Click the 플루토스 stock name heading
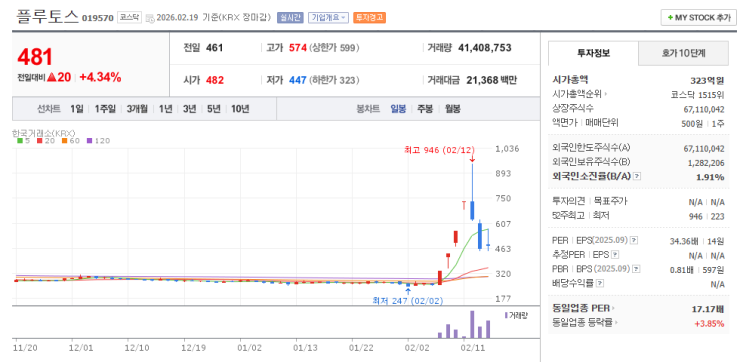Screen dimensions: 743x362 pyautogui.click(x=47, y=17)
